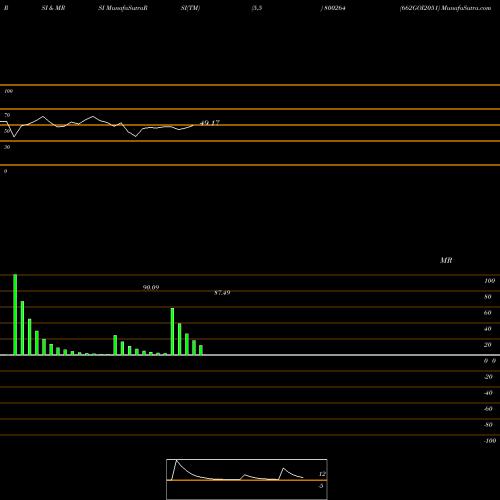
Task: Click the -60 label on MR axis
Action: pyautogui.click(x=488, y=409)
